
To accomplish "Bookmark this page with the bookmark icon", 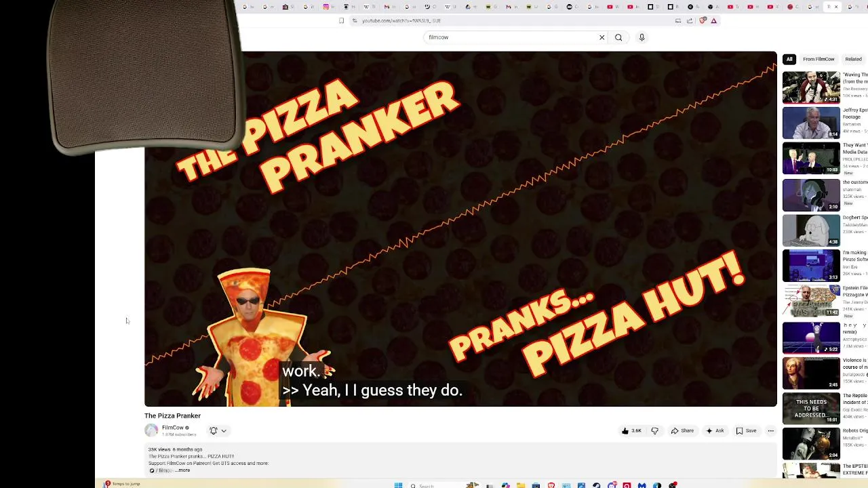I will point(341,21).
